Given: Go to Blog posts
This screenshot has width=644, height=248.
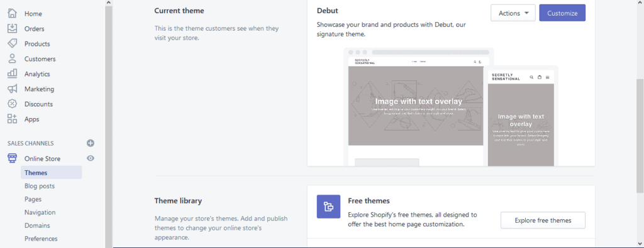Looking at the screenshot, I should (x=40, y=186).
